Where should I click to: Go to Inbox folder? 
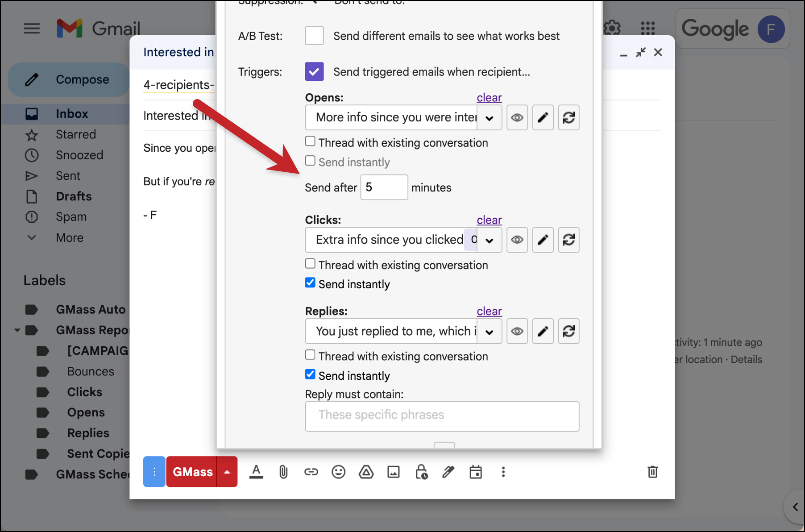(72, 114)
